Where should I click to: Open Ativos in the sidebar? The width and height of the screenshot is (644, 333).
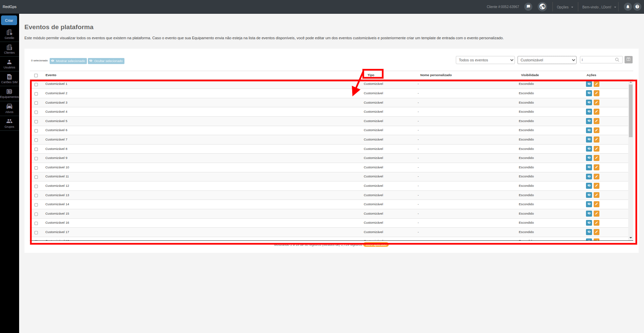tap(9, 109)
